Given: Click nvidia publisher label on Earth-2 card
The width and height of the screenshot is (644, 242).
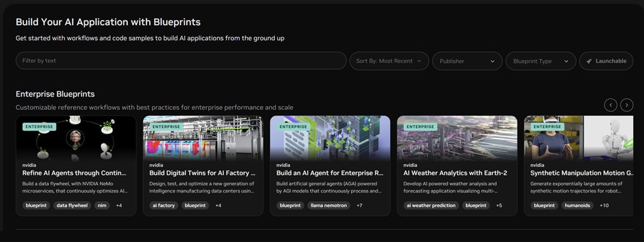Looking at the screenshot, I should 410,165.
